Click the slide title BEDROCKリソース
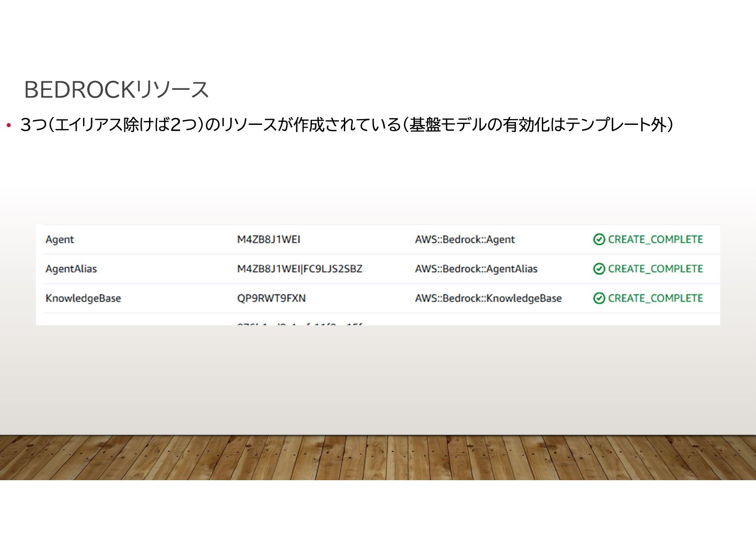756x535 pixels. point(116,89)
